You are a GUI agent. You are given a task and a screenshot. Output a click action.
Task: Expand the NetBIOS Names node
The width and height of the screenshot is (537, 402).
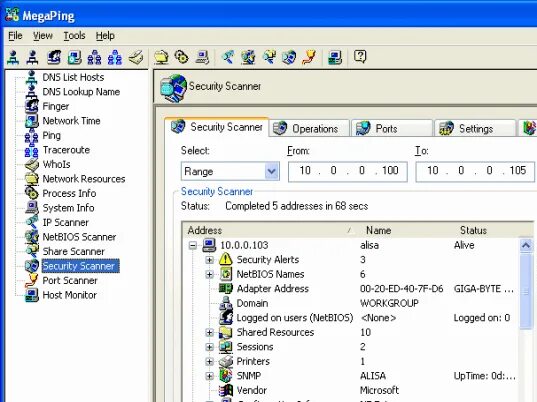[x=210, y=274]
